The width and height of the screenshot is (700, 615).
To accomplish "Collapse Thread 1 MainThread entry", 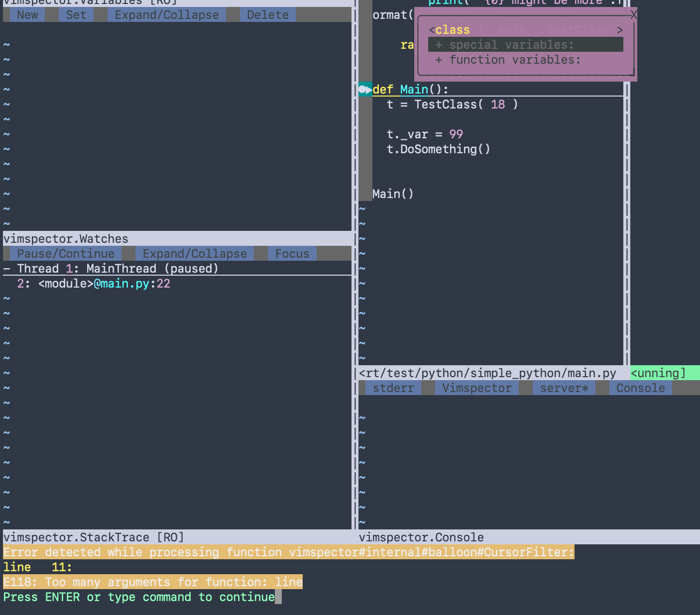I will (6, 268).
